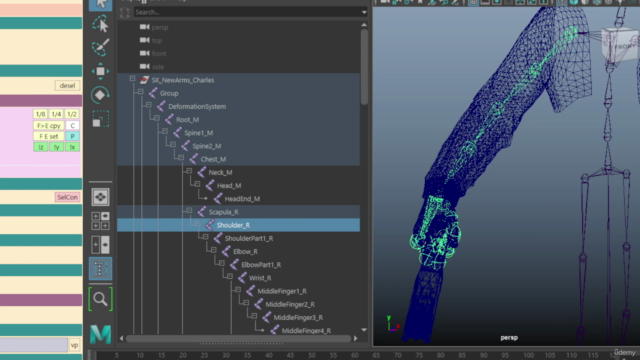Open the magnifier search tool
640x360 pixels.
(100, 299)
